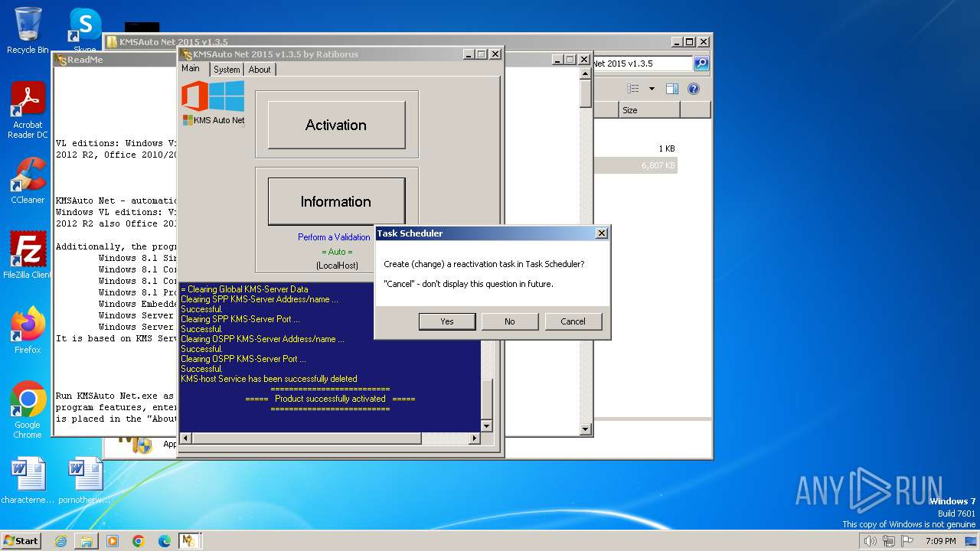Image resolution: width=980 pixels, height=551 pixels.
Task: Open the characterne Word document icon
Action: click(x=28, y=481)
